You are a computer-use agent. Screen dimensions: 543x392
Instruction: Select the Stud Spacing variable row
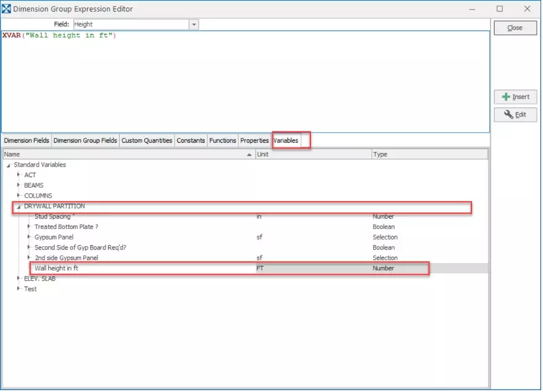(246, 217)
